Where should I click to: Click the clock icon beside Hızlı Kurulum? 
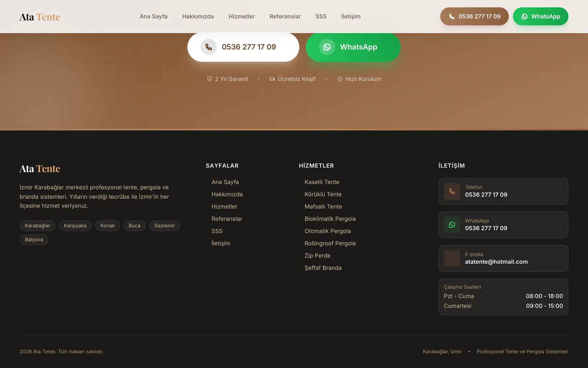tap(340, 79)
